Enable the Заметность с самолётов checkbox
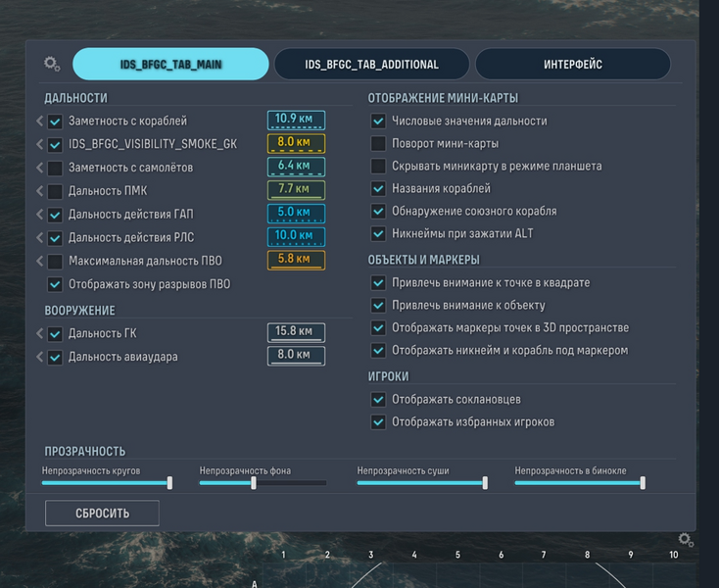This screenshot has width=719, height=588. 55,168
